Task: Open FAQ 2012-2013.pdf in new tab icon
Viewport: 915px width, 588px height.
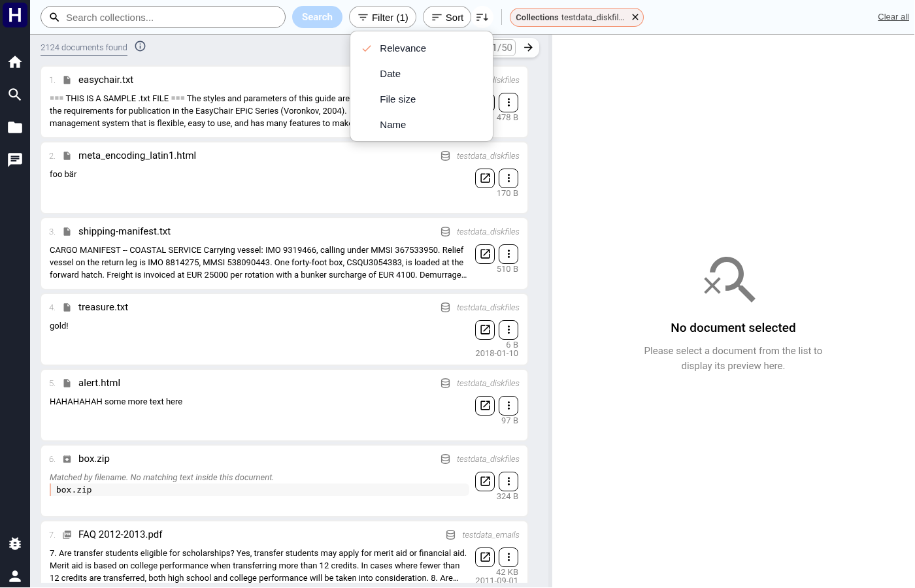Action: tap(485, 557)
